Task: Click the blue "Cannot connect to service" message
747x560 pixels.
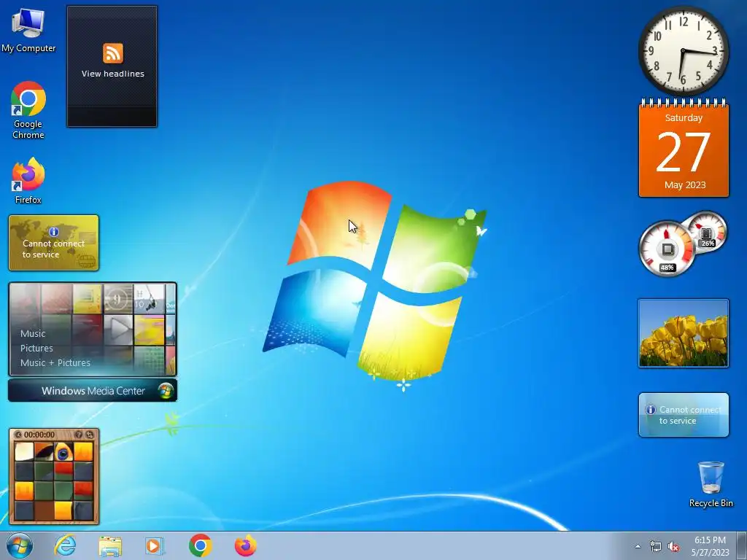Action: (x=690, y=415)
